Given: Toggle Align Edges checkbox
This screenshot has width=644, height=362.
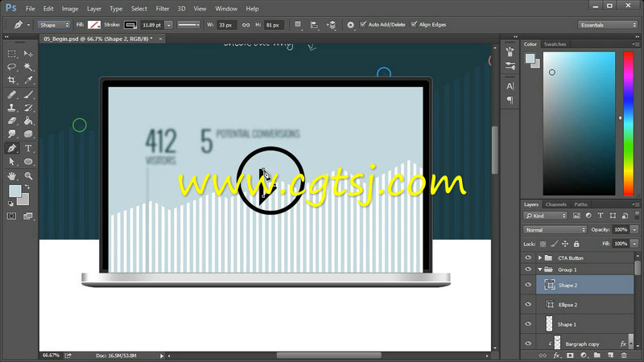Looking at the screenshot, I should pyautogui.click(x=414, y=24).
